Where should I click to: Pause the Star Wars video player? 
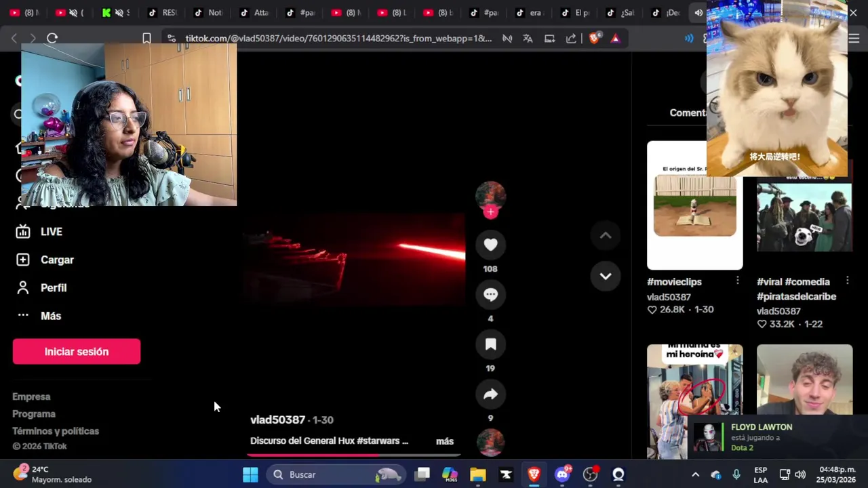tap(353, 260)
